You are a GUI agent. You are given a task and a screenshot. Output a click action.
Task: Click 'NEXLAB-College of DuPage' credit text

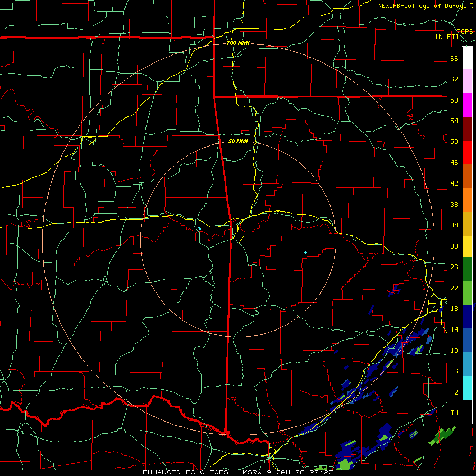click(x=422, y=6)
